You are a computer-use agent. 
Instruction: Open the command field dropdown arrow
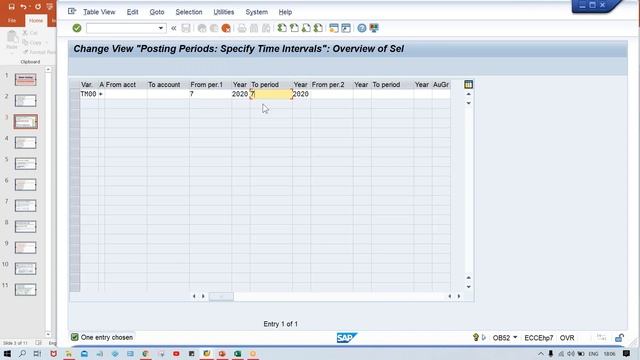pyautogui.click(x=161, y=28)
